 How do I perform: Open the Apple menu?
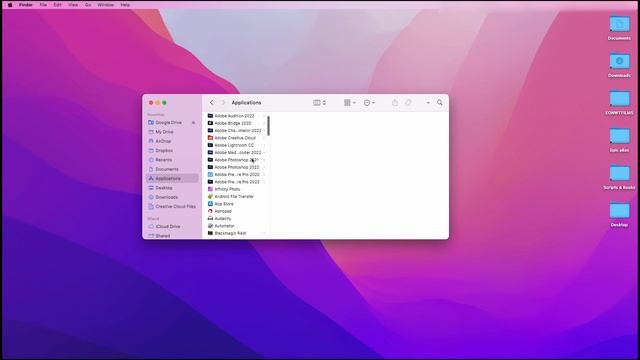click(x=10, y=5)
